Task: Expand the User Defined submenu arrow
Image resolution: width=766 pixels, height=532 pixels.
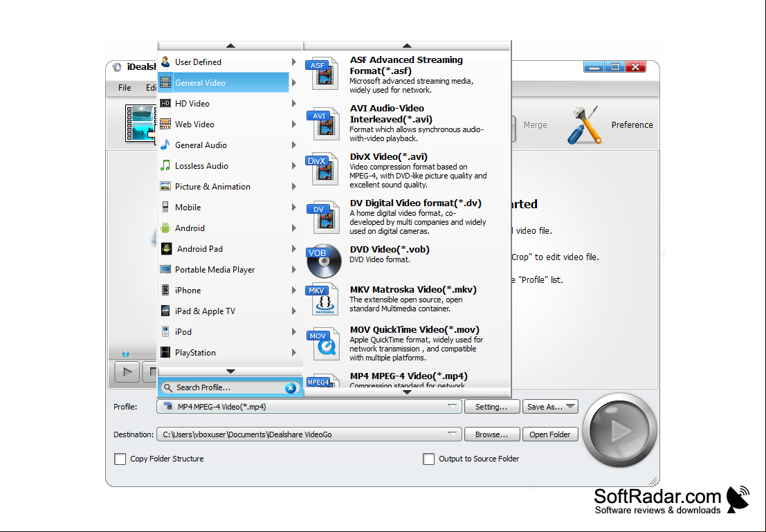Action: point(294,62)
